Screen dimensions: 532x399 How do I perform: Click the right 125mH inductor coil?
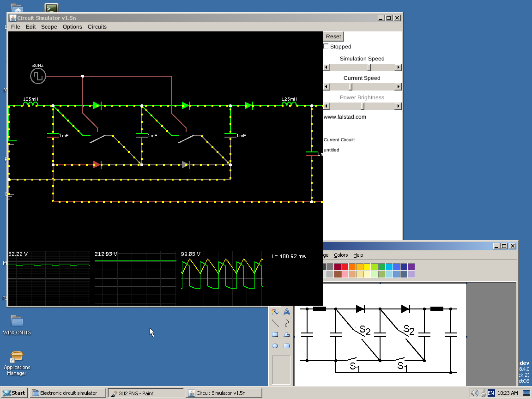(x=290, y=104)
